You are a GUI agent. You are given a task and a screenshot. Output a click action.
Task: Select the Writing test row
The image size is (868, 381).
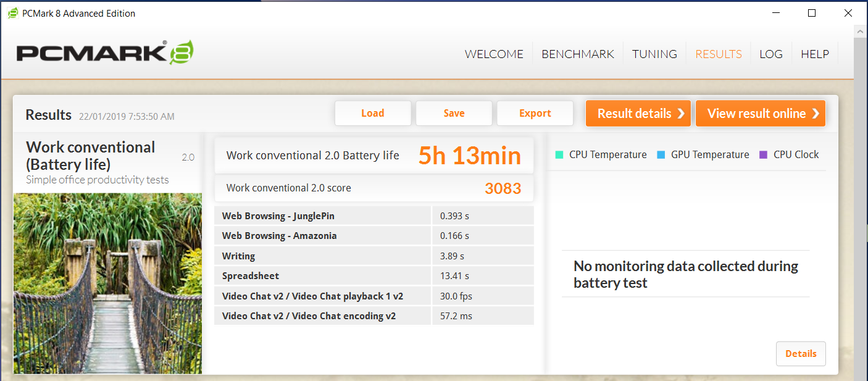point(374,256)
